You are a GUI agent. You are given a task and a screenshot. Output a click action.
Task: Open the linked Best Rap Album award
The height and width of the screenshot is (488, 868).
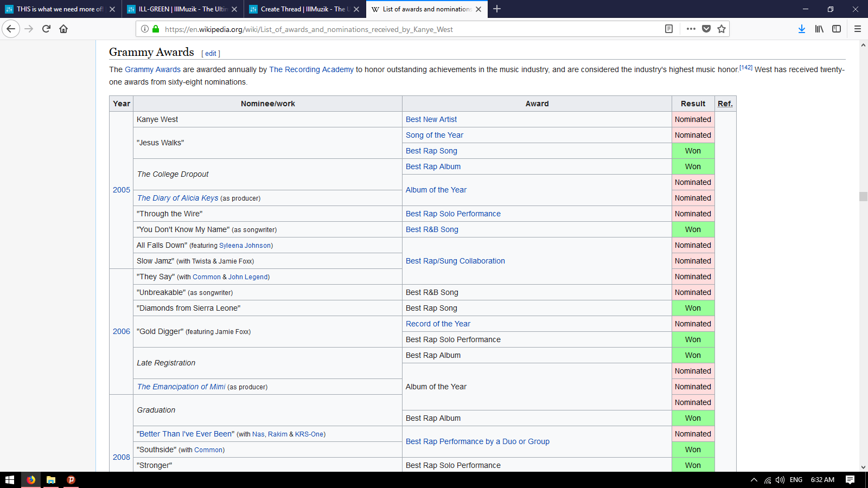[x=433, y=166]
